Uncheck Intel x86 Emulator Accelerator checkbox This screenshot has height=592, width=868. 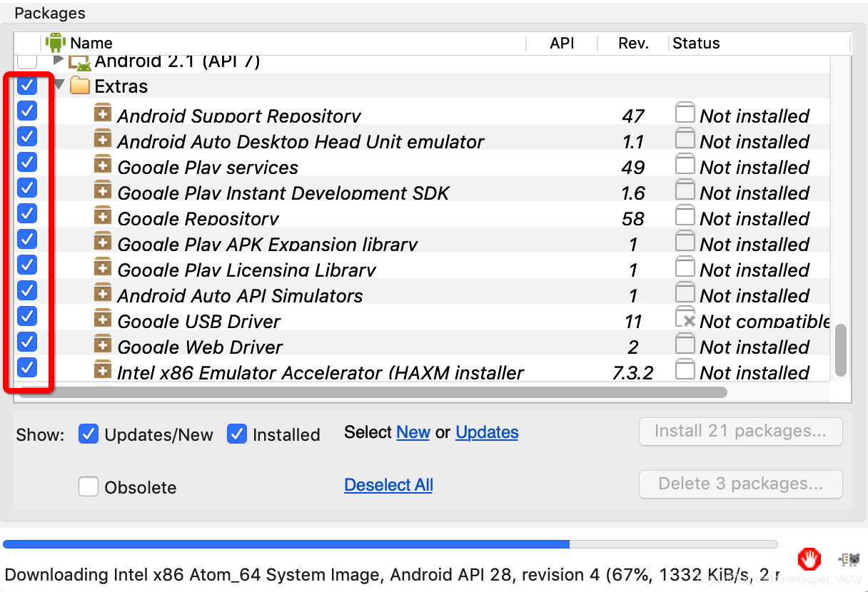coord(27,367)
